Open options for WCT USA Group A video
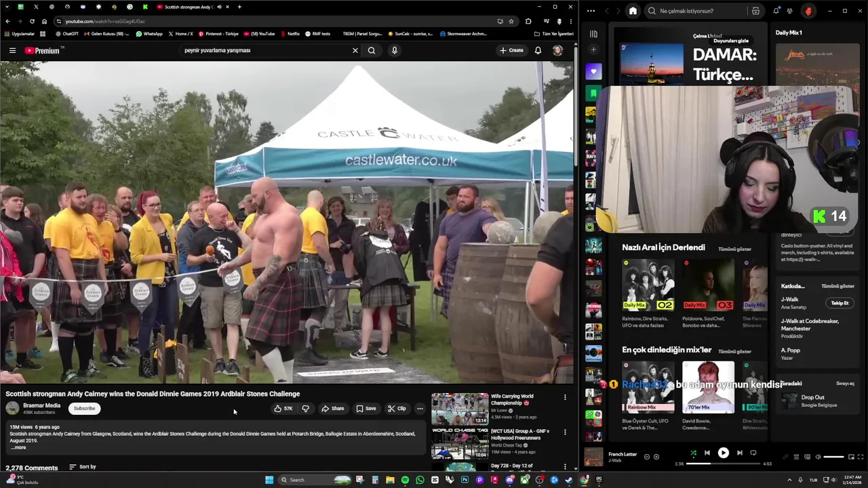This screenshot has height=488, width=868. [565, 432]
